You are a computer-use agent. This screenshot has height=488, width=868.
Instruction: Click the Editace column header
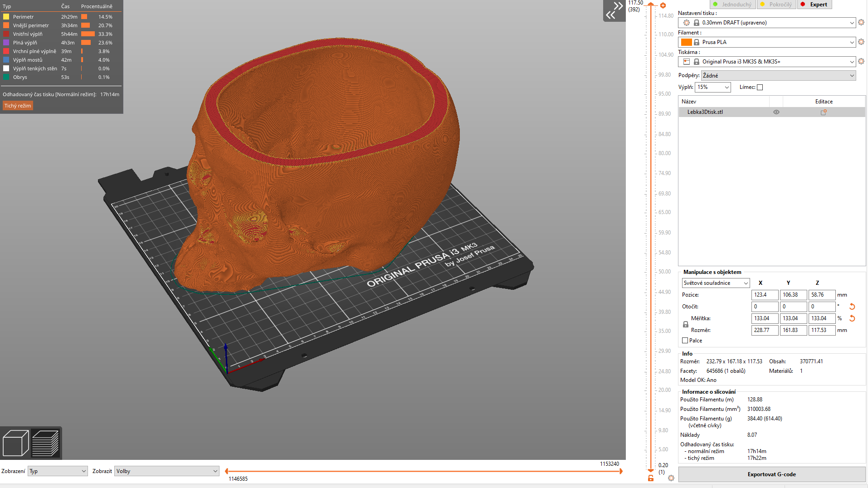point(824,102)
